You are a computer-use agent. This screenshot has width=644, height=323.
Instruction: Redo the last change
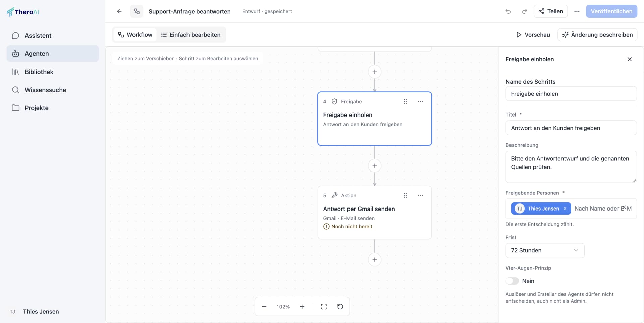tap(524, 11)
